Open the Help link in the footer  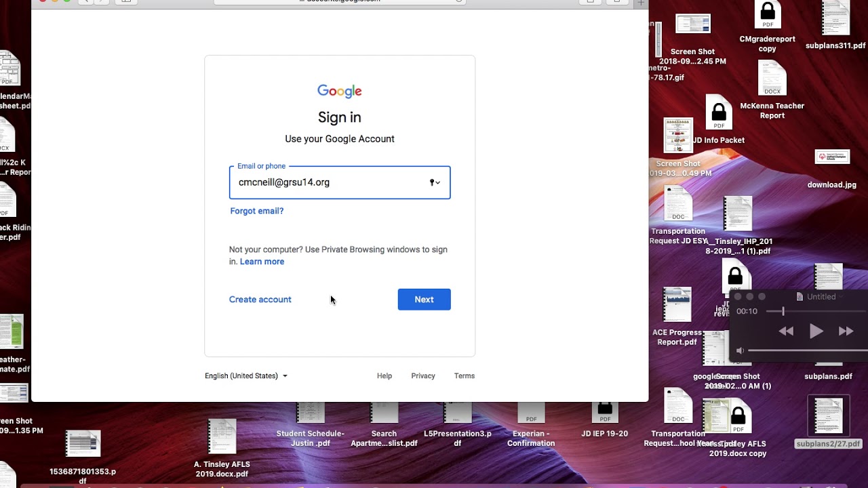coord(384,375)
